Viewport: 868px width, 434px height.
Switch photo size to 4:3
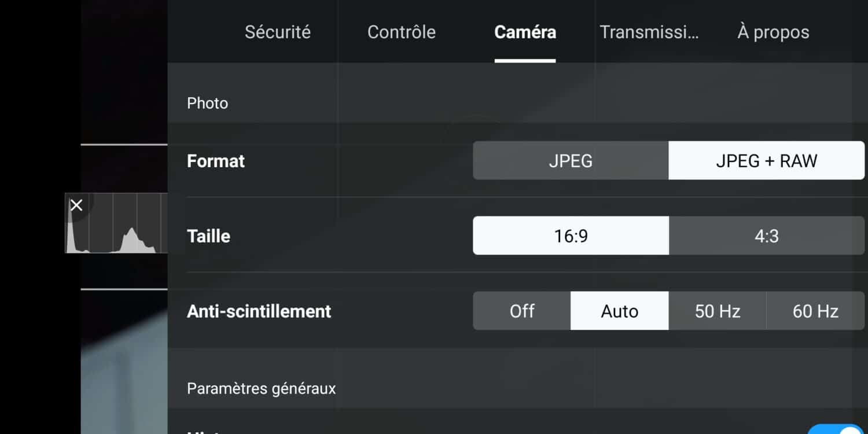click(x=766, y=236)
